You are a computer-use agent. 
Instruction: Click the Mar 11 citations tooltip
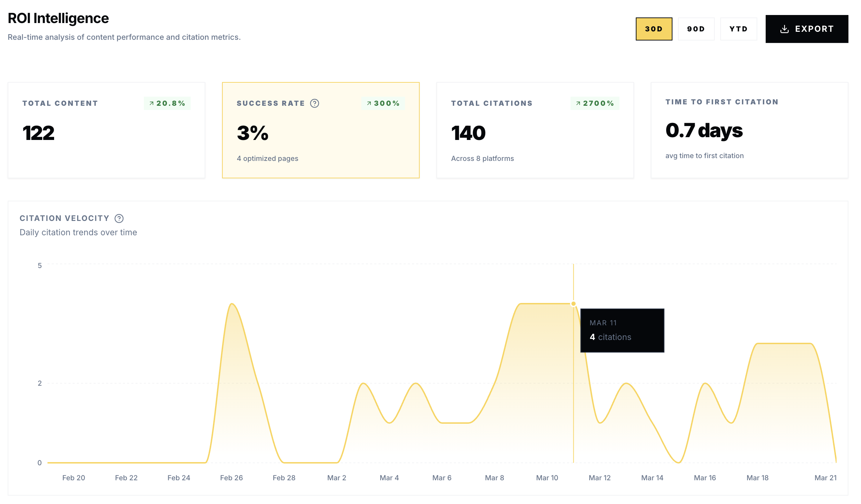[622, 330]
